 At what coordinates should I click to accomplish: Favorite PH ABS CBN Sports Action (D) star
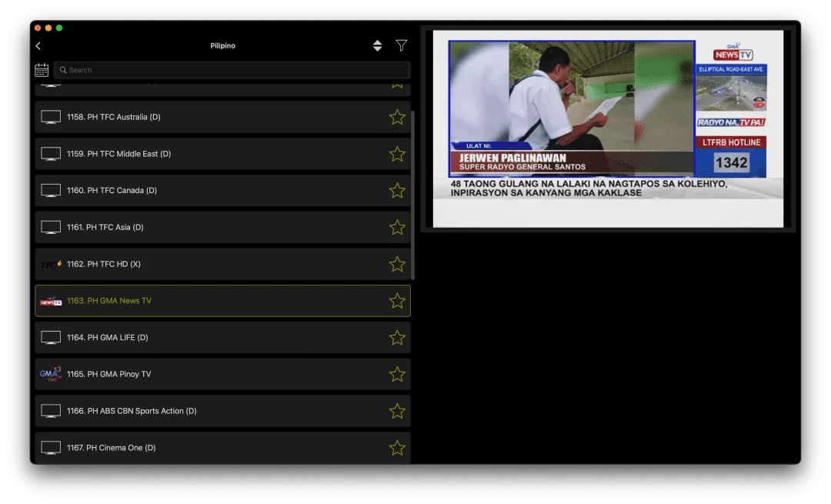coord(397,411)
